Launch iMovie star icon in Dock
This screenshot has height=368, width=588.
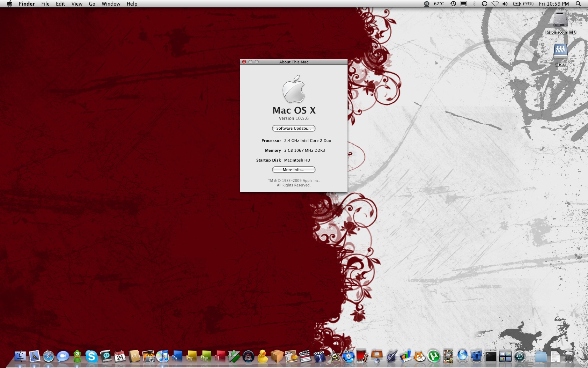tap(334, 356)
